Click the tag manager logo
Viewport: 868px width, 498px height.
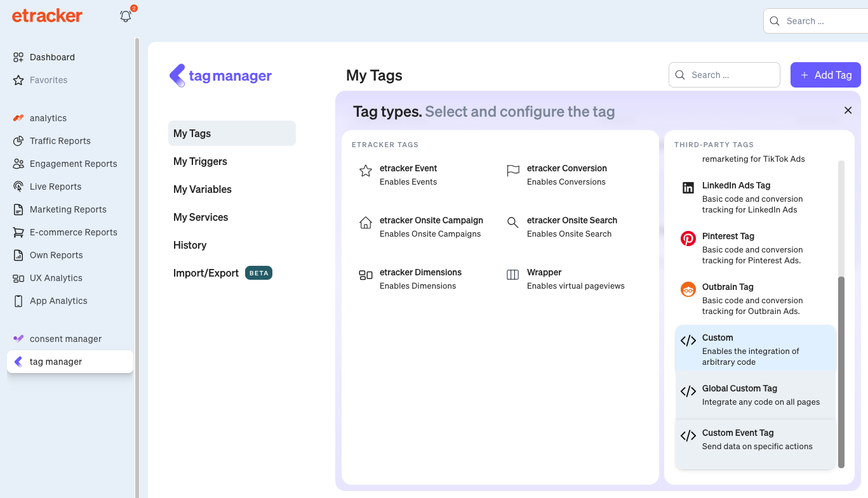pyautogui.click(x=220, y=76)
